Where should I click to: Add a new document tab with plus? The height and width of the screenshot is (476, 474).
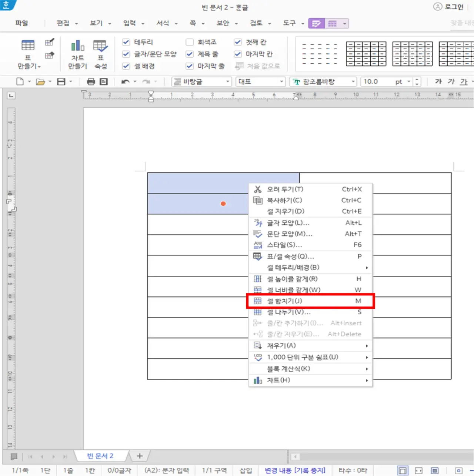coord(140,456)
